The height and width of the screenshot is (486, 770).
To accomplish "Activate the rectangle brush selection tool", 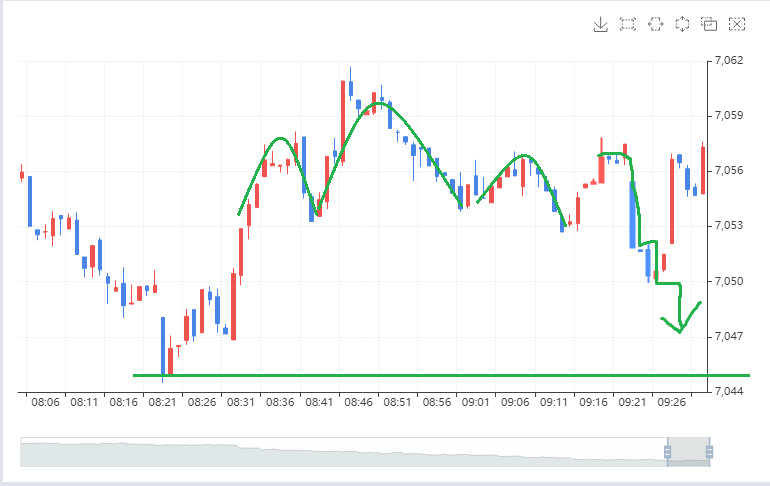I will click(628, 24).
